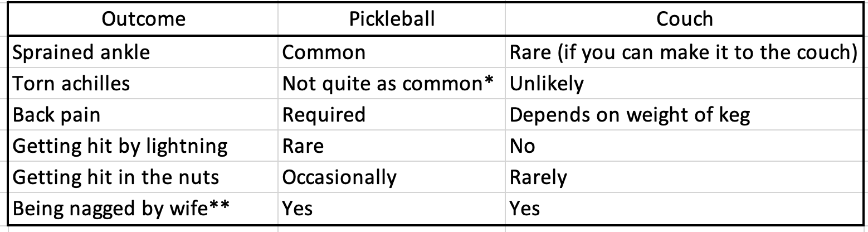Click the "Rare (if you can make it to the couch)" cell
Image resolution: width=868 pixels, height=232 pixels.
coord(684,52)
